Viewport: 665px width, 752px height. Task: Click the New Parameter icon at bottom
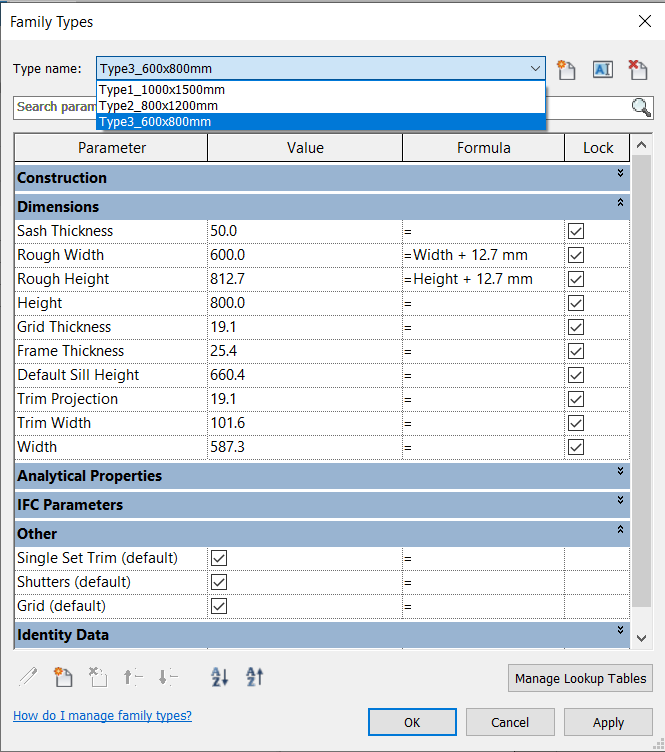pos(63,677)
